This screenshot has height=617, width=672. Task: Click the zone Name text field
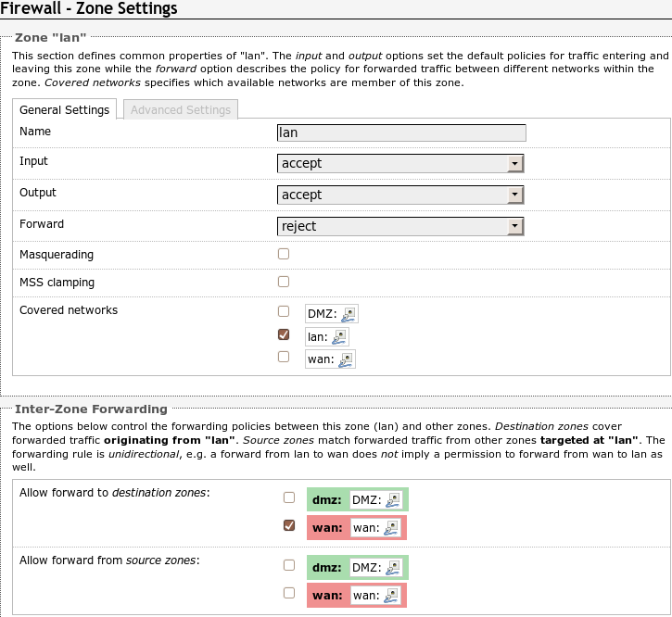point(401,132)
